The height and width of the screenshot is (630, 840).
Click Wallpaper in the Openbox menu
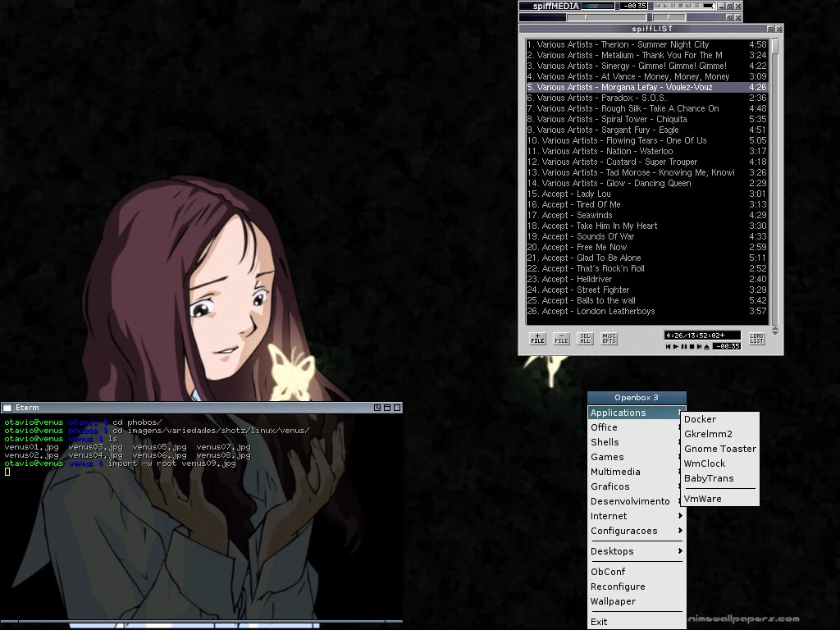click(x=637, y=601)
